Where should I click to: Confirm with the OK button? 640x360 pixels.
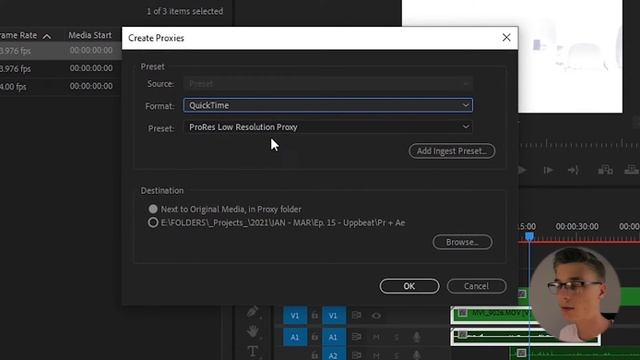tap(409, 286)
